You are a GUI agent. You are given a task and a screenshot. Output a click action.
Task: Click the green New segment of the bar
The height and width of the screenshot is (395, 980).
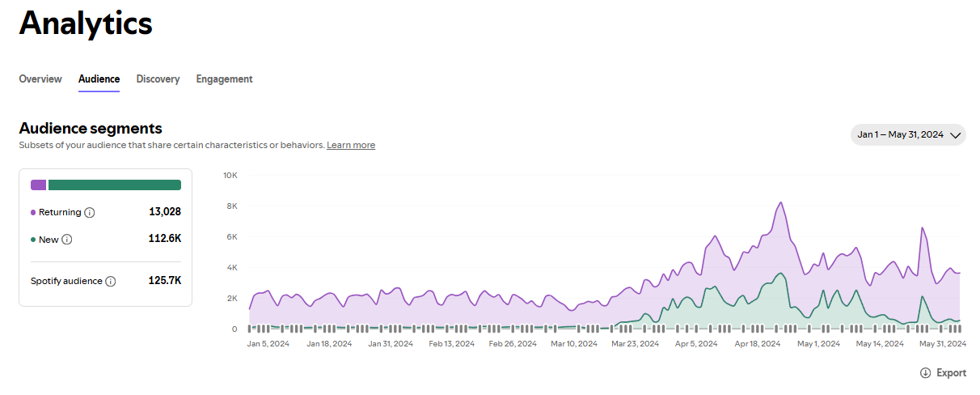pyautogui.click(x=115, y=185)
